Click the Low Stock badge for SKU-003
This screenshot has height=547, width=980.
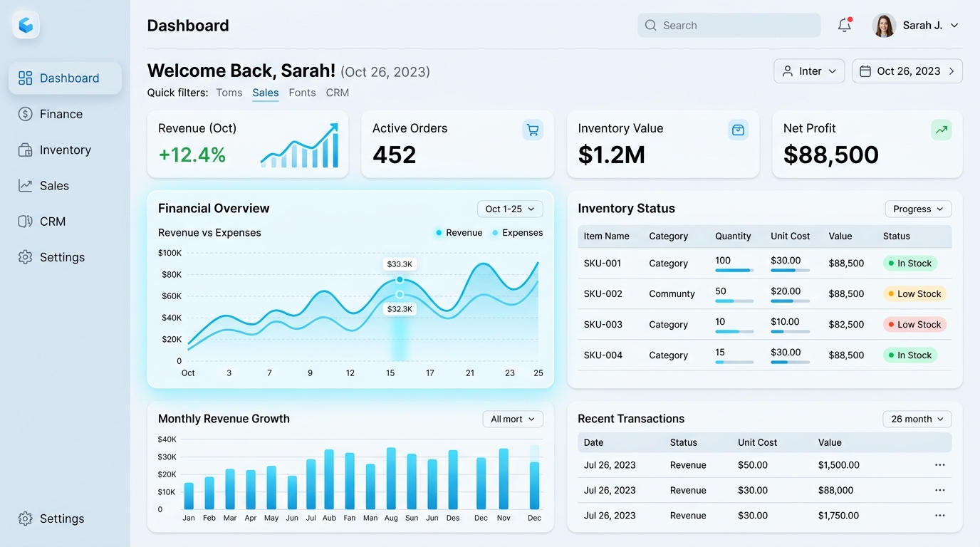[x=914, y=324]
